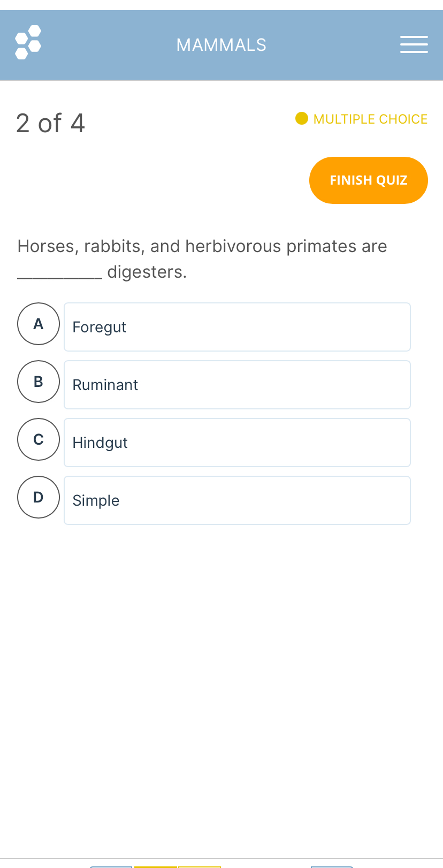Click the circular C option badge
The image size is (443, 868).
click(x=38, y=439)
